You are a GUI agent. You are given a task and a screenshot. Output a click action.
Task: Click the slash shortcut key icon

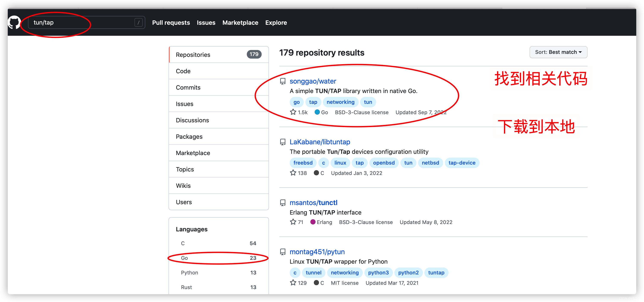coord(139,22)
